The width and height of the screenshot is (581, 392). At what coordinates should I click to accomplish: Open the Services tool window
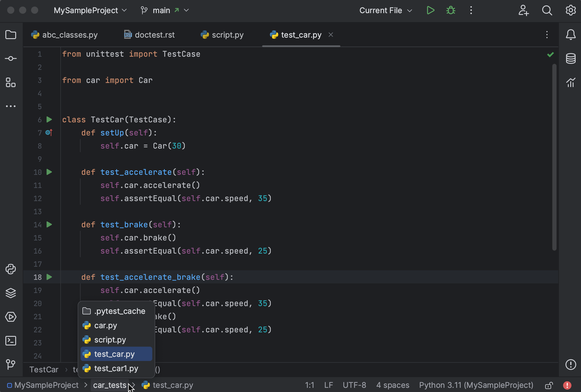11,317
